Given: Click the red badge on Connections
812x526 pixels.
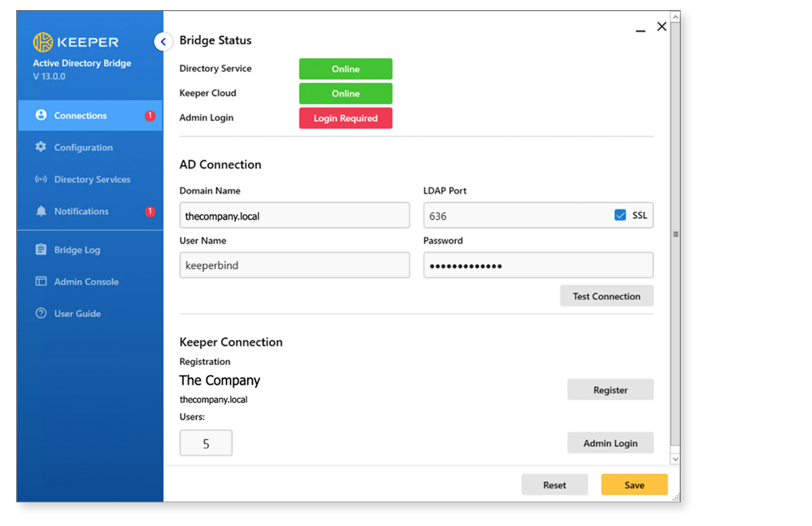Looking at the screenshot, I should (150, 116).
